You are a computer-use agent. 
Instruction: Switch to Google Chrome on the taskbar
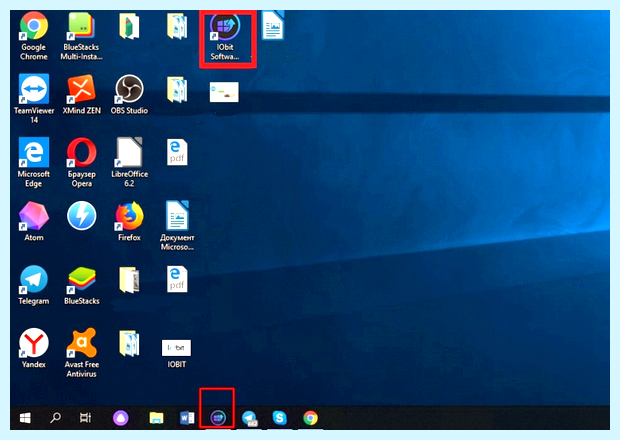tap(310, 418)
